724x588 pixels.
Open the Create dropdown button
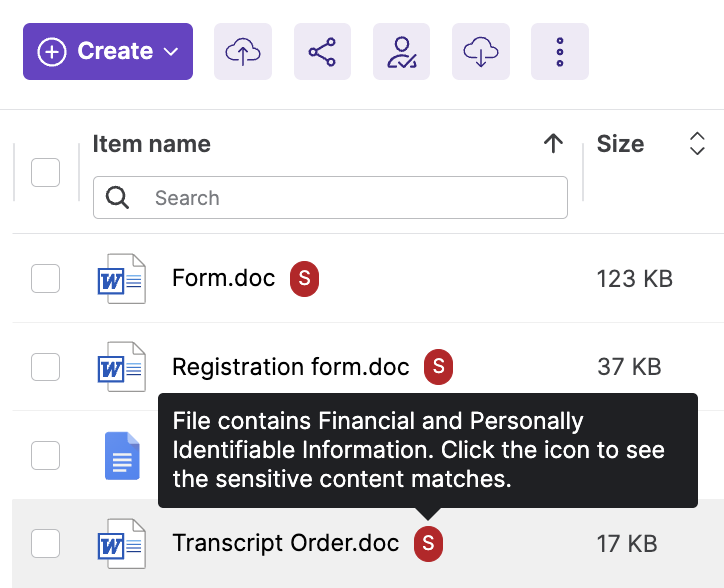point(108,51)
